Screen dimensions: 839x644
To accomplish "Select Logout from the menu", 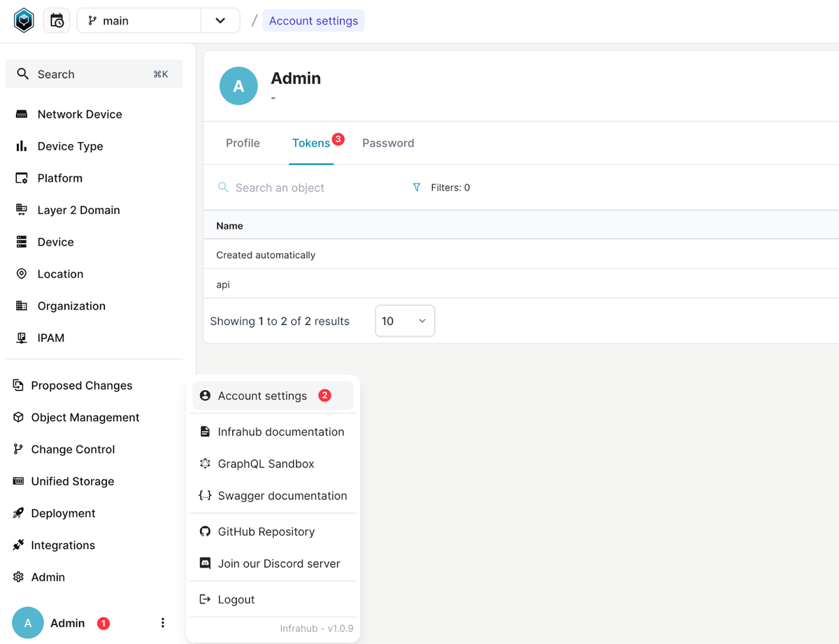I will click(236, 599).
